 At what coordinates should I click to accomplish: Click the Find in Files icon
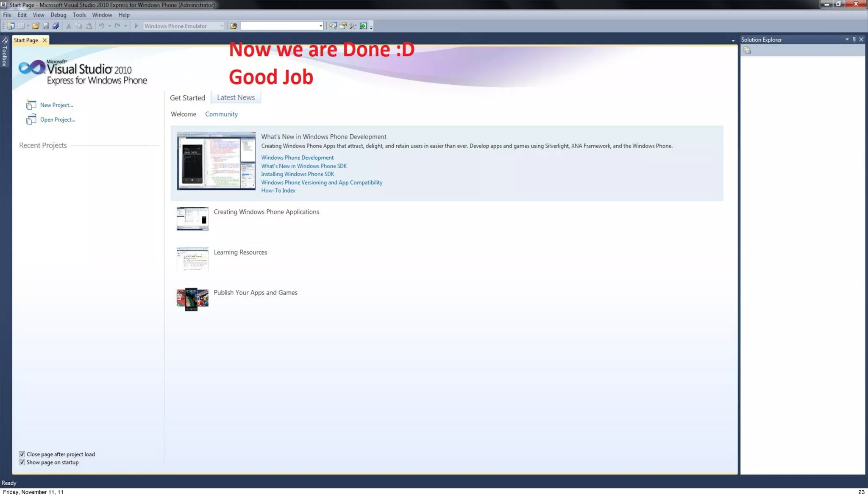233,26
